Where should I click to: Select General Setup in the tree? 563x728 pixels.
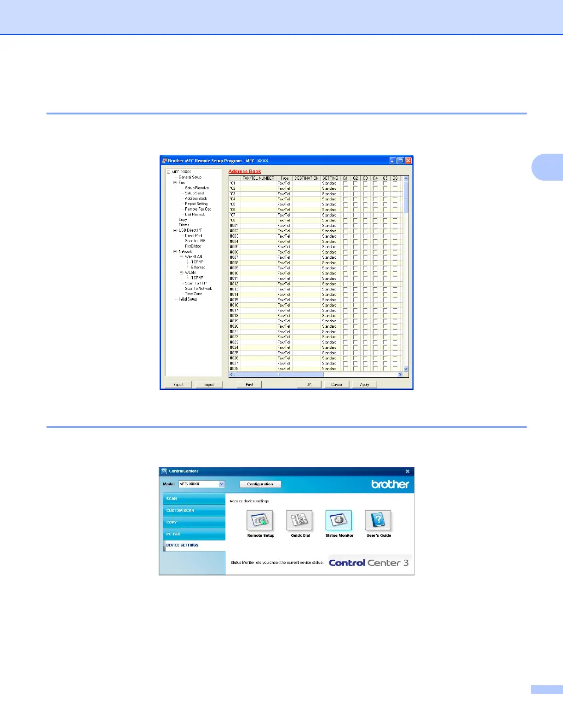(190, 177)
